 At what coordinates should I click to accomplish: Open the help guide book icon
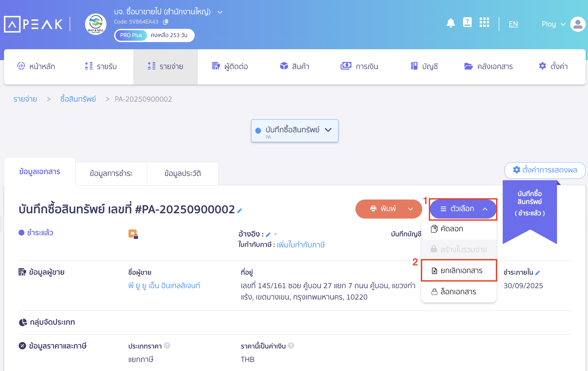(467, 23)
